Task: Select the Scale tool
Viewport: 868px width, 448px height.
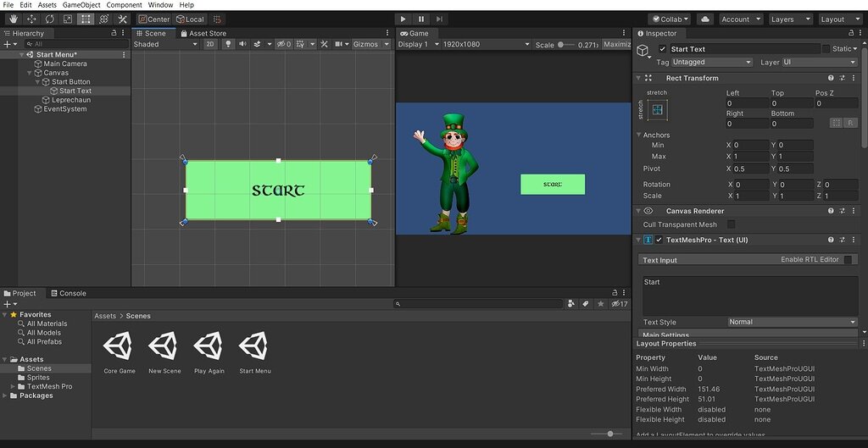Action: point(68,19)
